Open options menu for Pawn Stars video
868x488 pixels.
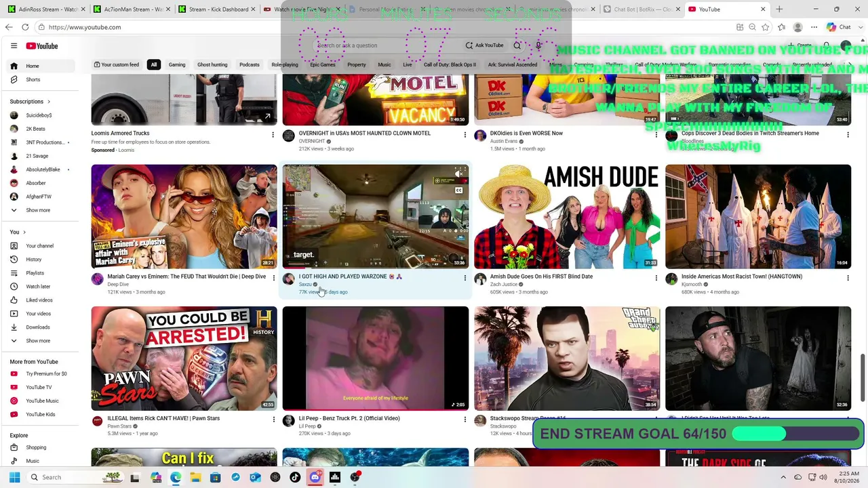point(273,420)
